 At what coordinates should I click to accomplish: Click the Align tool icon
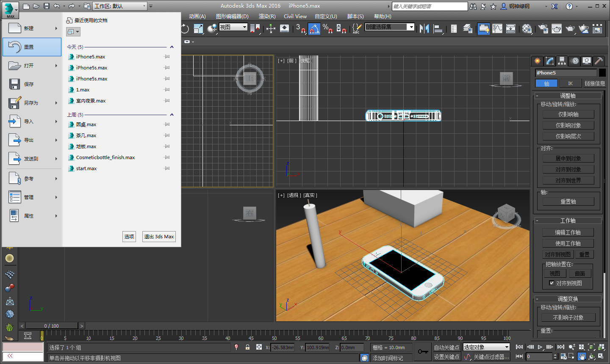point(438,28)
